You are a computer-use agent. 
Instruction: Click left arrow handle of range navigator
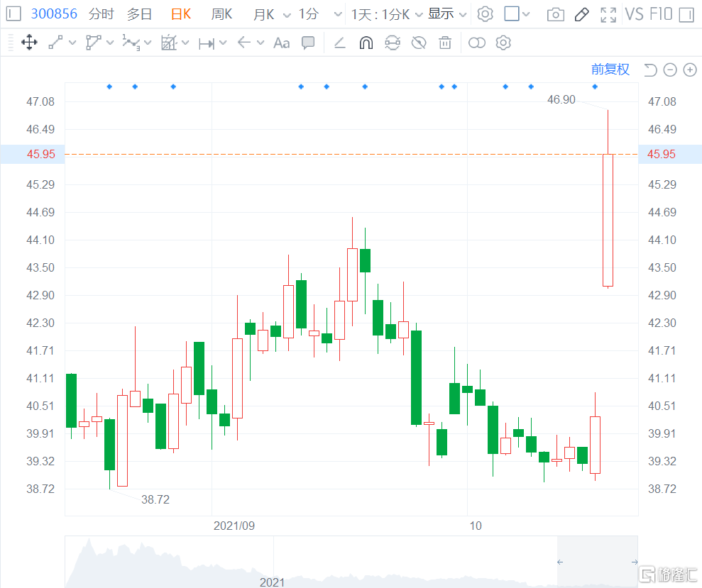(560, 562)
